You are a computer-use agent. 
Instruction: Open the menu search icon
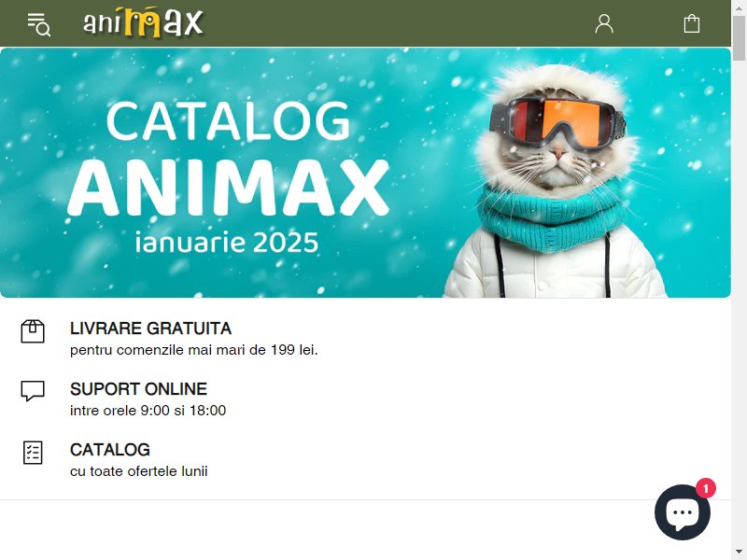(38, 25)
